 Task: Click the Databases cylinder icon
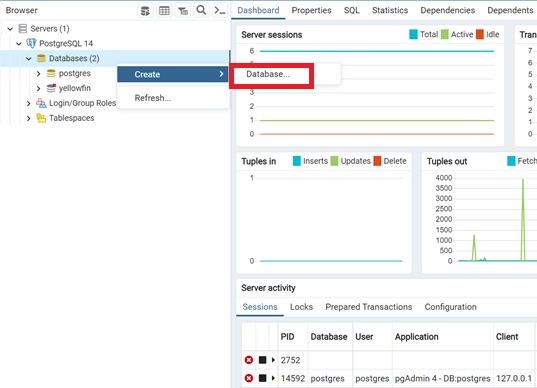coord(41,58)
